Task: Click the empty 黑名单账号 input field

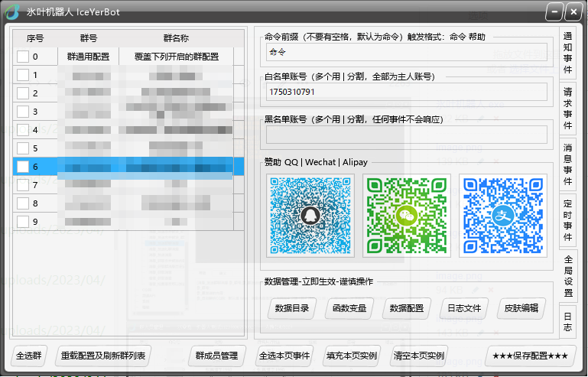Action: click(407, 135)
